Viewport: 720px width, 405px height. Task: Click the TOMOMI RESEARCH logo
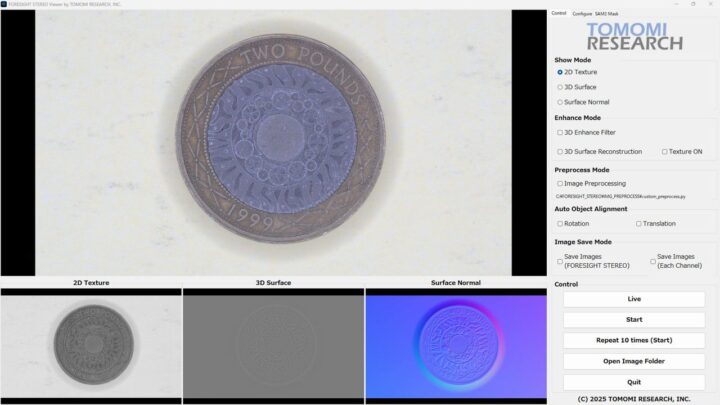point(635,36)
